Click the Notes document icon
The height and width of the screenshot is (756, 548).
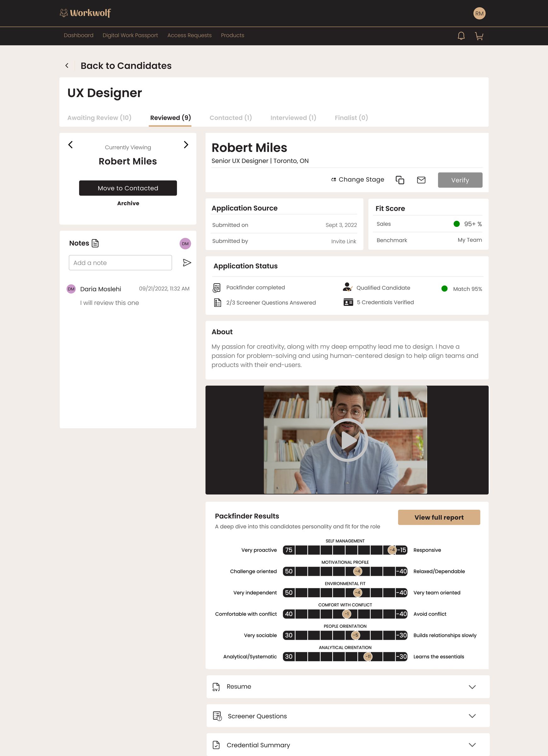coord(95,243)
